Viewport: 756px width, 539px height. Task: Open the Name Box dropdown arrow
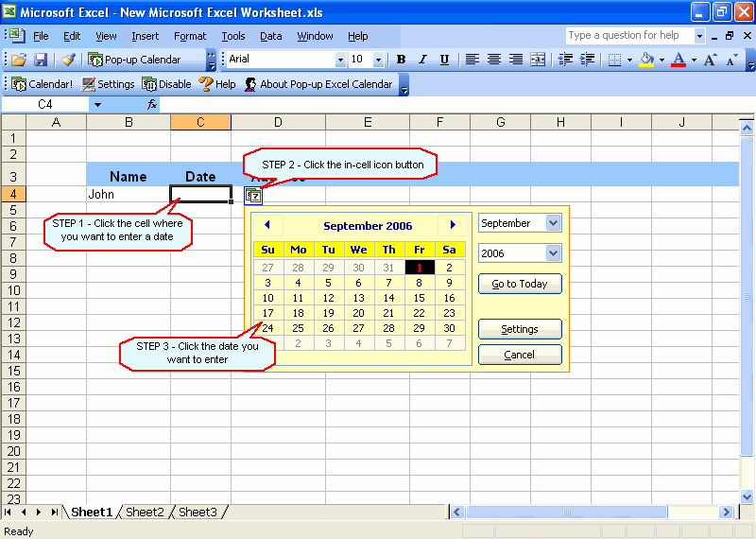click(97, 105)
